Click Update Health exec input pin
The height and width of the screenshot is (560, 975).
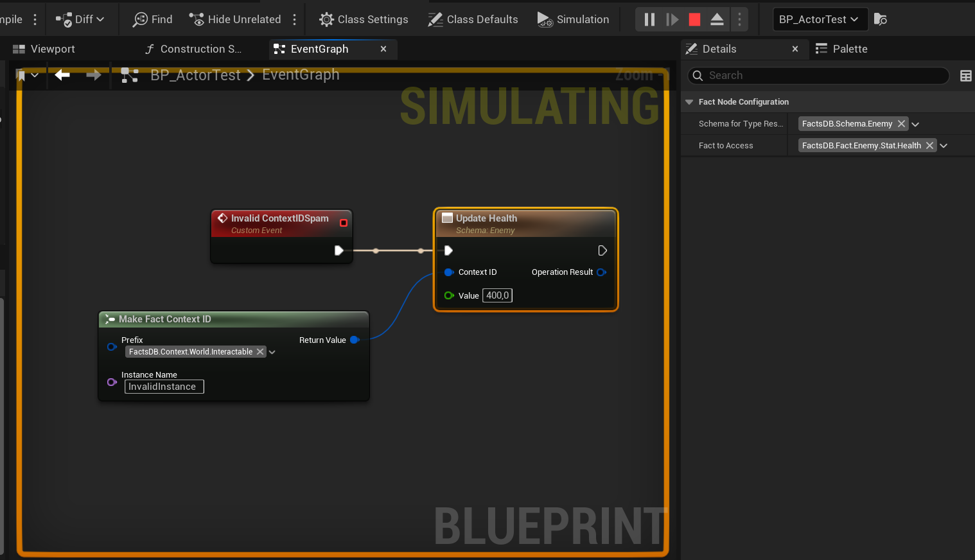tap(448, 250)
